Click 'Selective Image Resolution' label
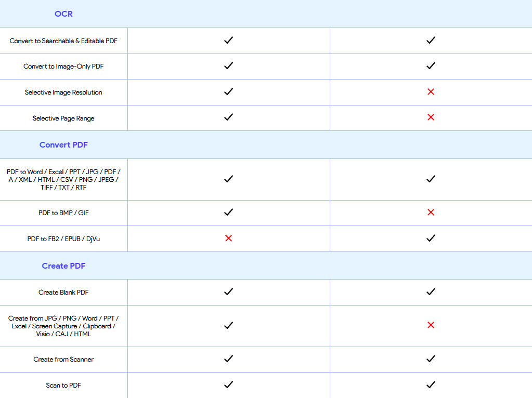 pyautogui.click(x=63, y=92)
